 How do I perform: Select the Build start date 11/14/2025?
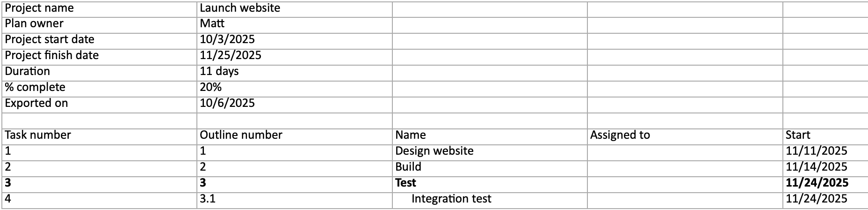pos(817,167)
